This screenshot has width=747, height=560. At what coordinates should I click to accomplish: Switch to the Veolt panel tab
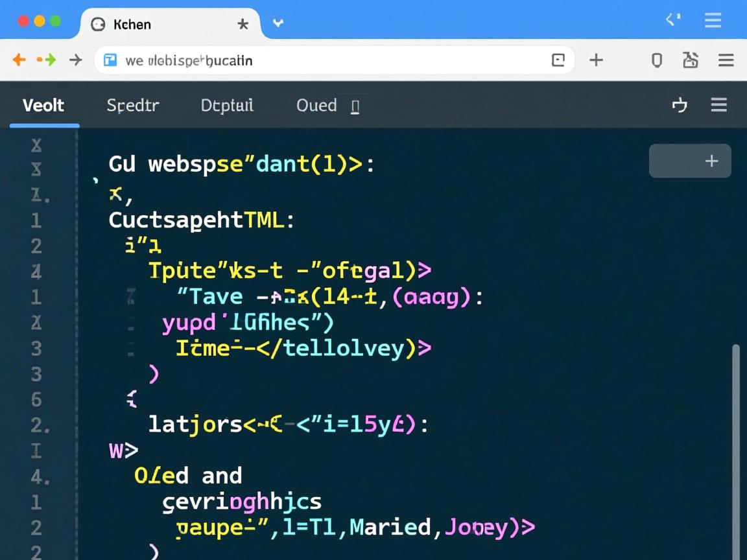tap(43, 105)
